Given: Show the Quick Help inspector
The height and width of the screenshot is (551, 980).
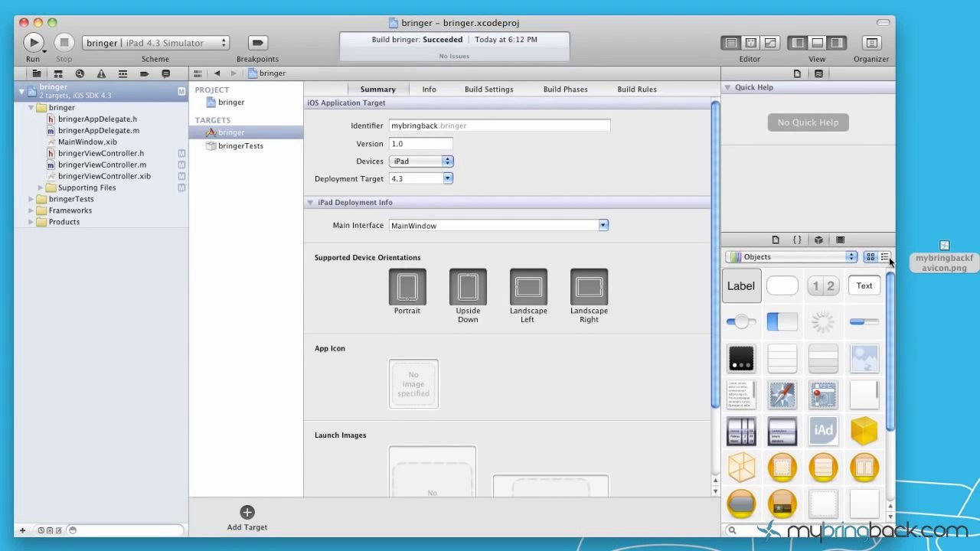Looking at the screenshot, I should pyautogui.click(x=818, y=73).
